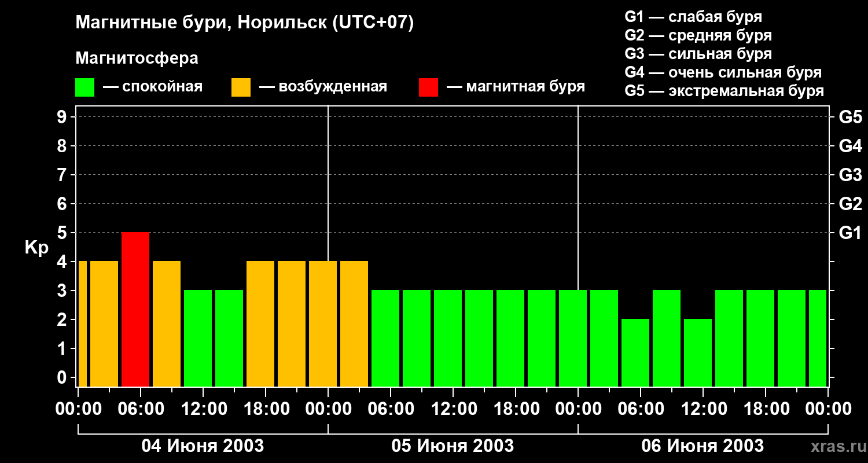Click the '04 Июня 2003' date label

(x=203, y=446)
